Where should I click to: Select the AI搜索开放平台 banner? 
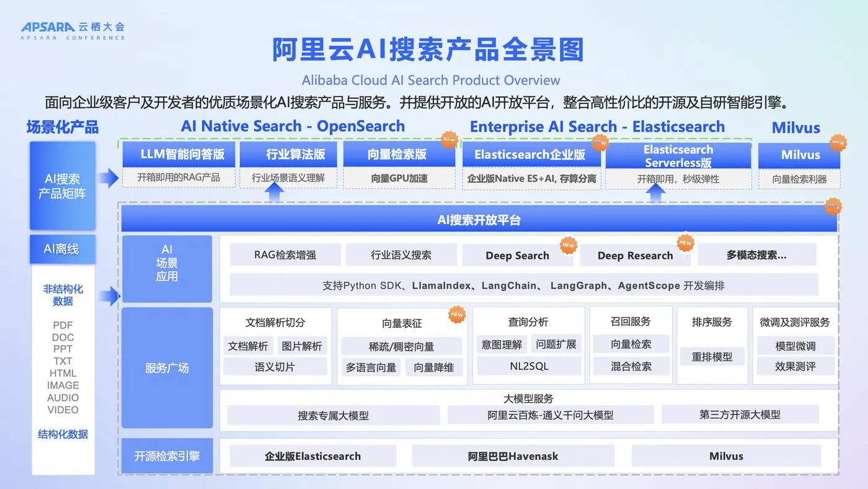tap(479, 220)
